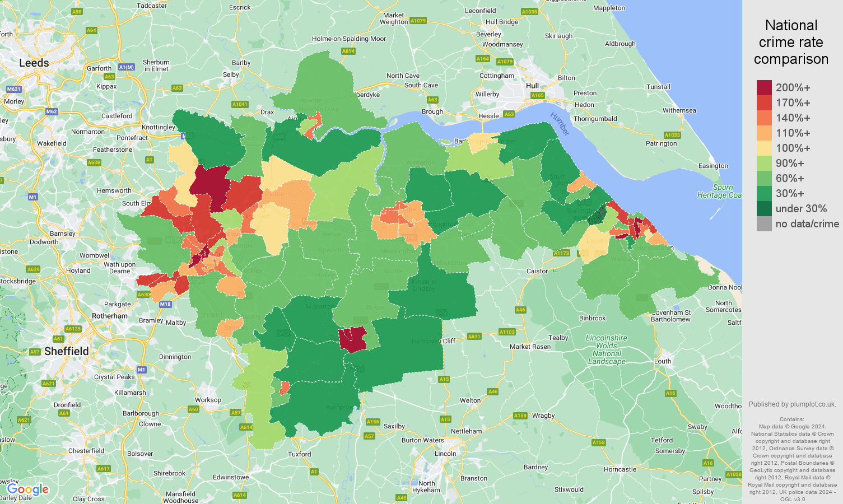Click the Humber estuary label
The image size is (843, 504).
pyautogui.click(x=560, y=124)
